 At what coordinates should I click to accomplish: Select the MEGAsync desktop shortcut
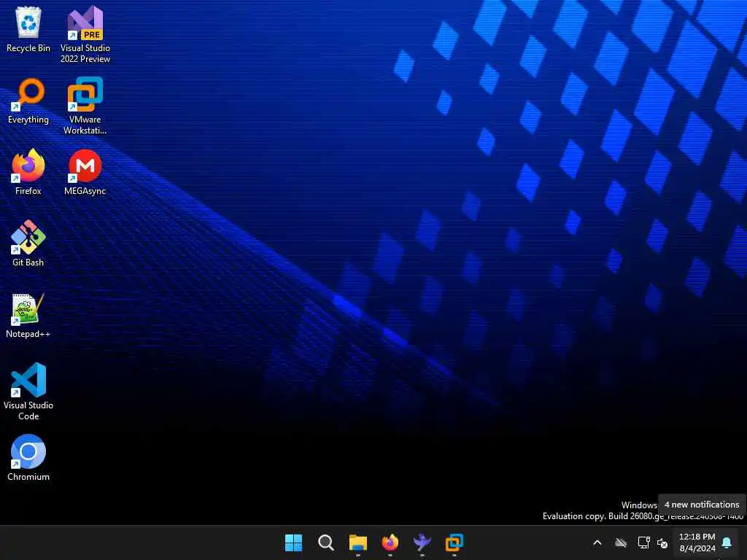85,172
